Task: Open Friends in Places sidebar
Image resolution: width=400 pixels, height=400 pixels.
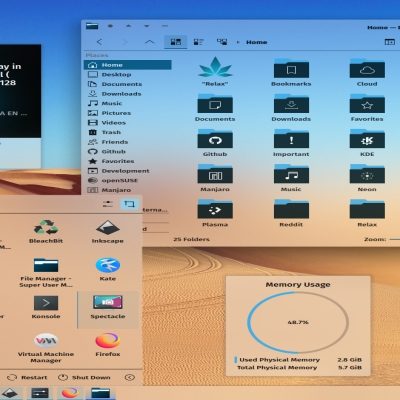Action: tap(128, 142)
